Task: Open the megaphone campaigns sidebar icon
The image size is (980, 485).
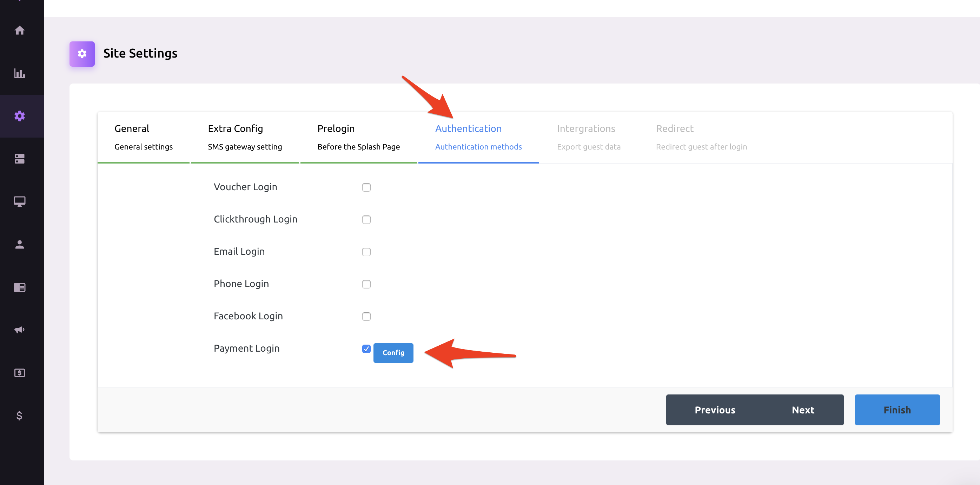Action: pos(19,330)
